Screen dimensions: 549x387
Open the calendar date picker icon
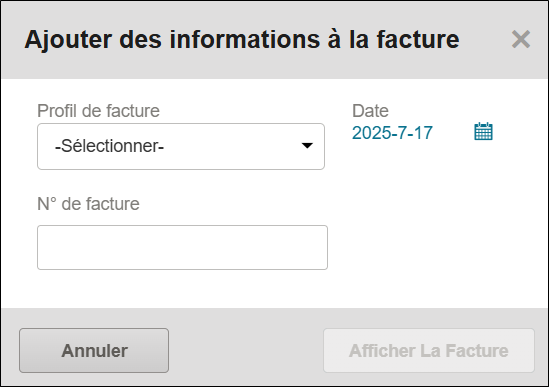coord(483,132)
